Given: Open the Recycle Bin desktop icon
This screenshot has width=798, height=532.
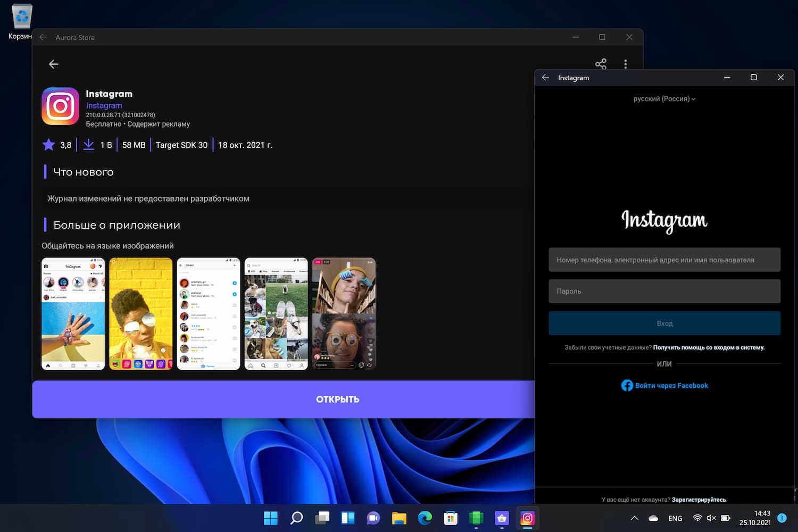Looking at the screenshot, I should tap(21, 17).
